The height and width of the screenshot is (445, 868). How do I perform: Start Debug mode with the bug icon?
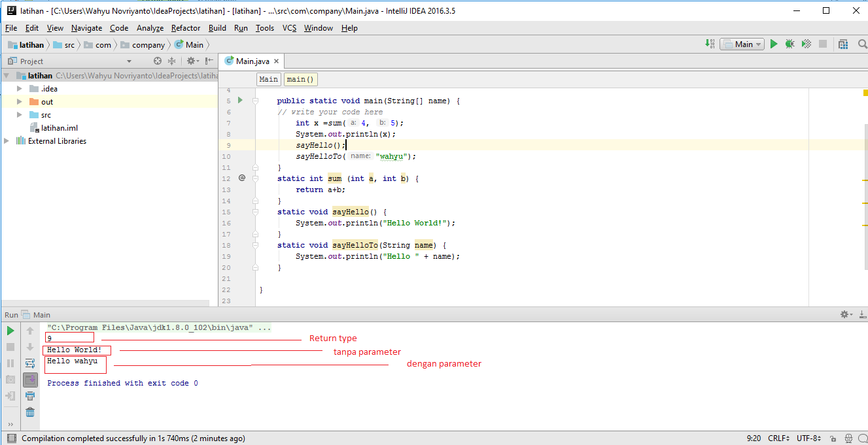[790, 44]
